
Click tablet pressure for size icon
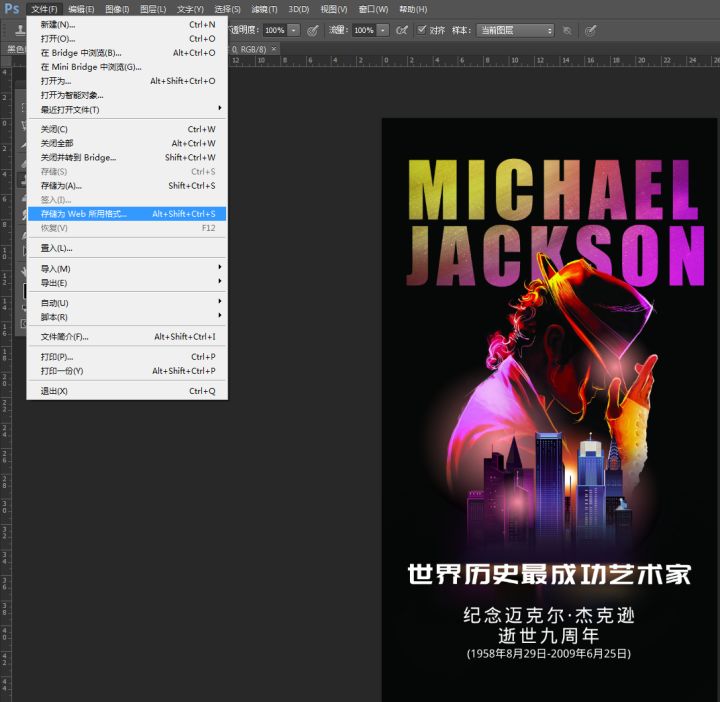591,31
